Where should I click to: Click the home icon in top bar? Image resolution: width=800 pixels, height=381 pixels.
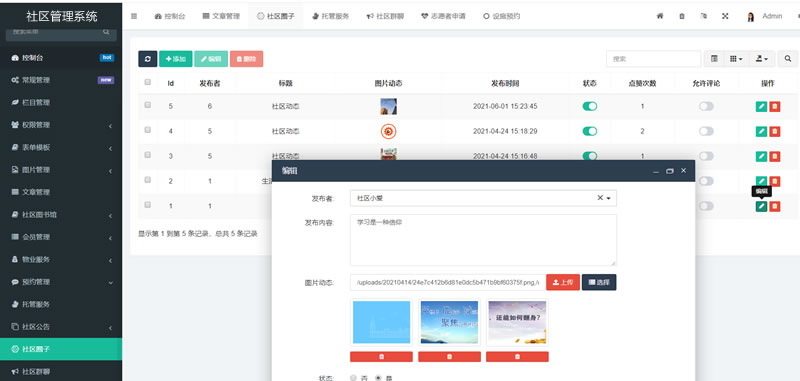(x=660, y=16)
